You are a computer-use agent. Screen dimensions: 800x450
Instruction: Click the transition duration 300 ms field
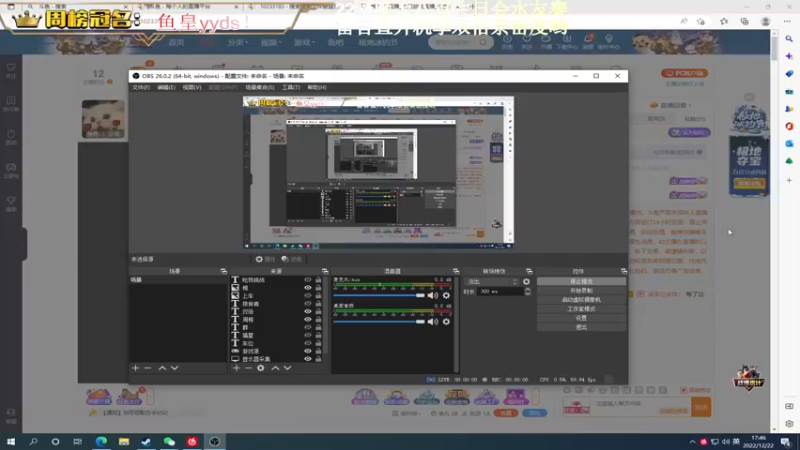[x=501, y=292]
